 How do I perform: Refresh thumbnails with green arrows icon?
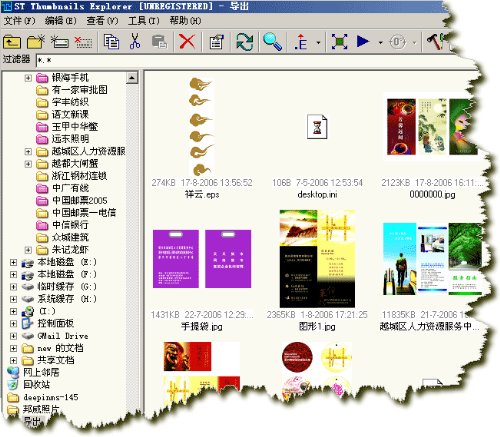click(x=245, y=42)
